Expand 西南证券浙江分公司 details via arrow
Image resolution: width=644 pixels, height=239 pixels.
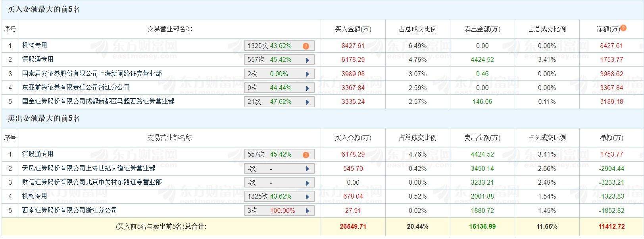coord(307,210)
